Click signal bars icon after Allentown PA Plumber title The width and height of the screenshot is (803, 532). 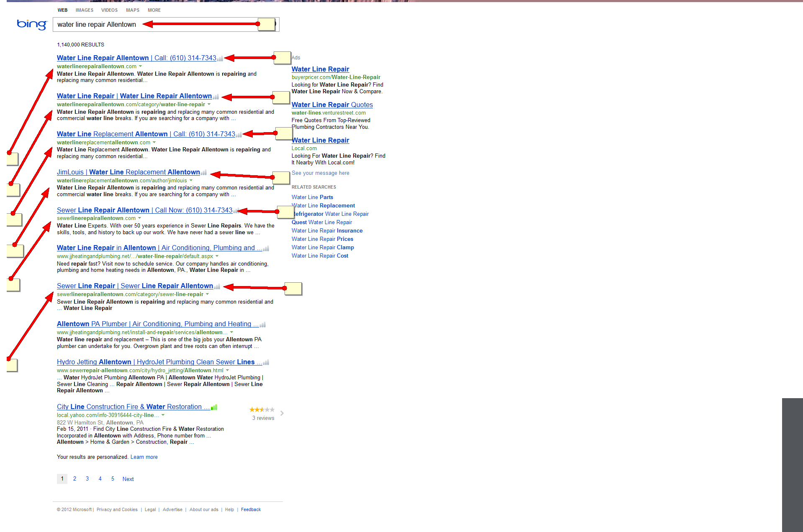point(263,325)
